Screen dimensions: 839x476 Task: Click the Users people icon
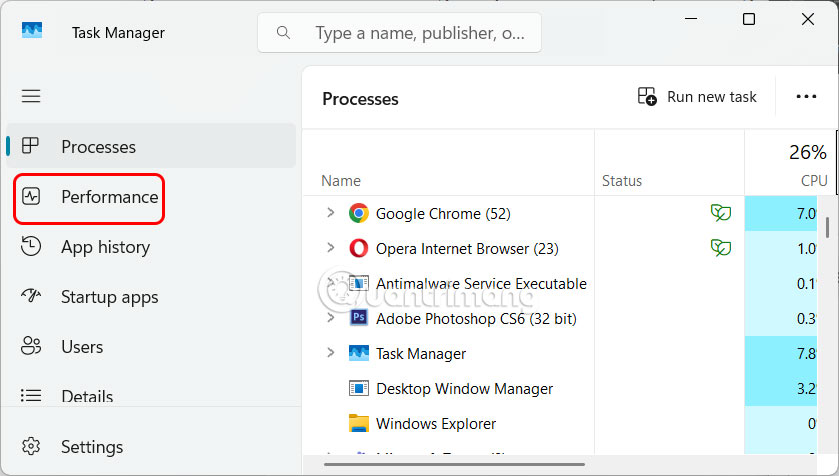click(31, 346)
